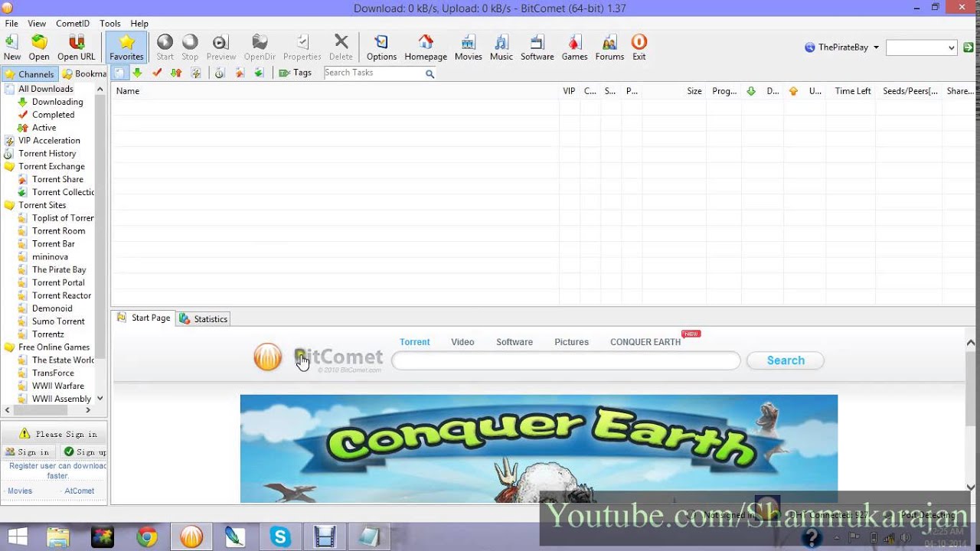This screenshot has height=551, width=980.
Task: Select the Start Page tab
Action: click(144, 318)
